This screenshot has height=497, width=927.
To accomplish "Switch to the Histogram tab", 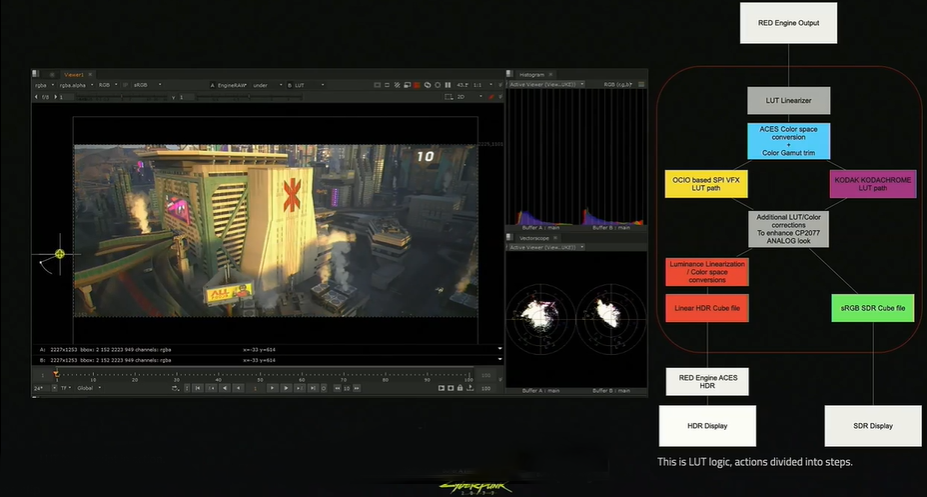I will click(x=531, y=74).
